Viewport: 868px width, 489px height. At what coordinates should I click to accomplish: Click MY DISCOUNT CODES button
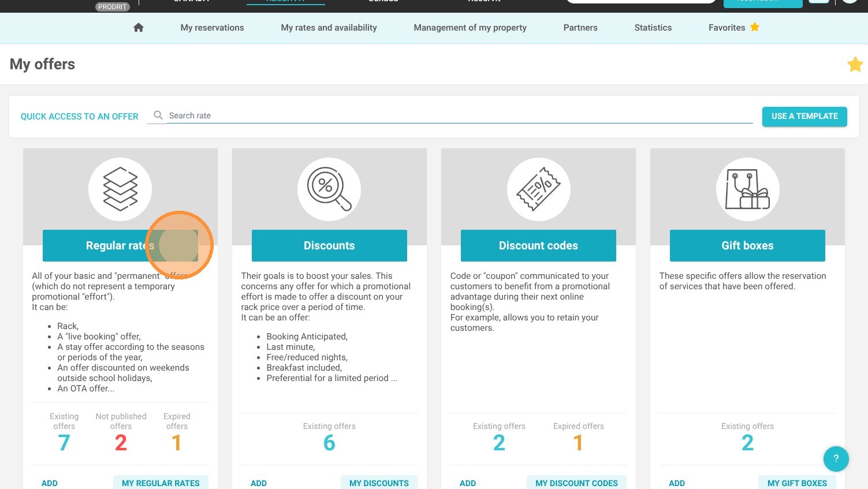coord(576,483)
